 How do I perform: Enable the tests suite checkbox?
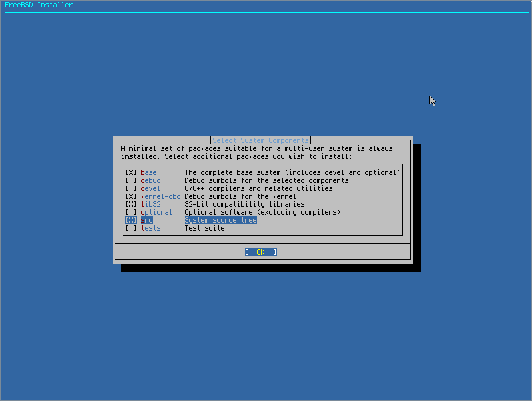[131, 228]
